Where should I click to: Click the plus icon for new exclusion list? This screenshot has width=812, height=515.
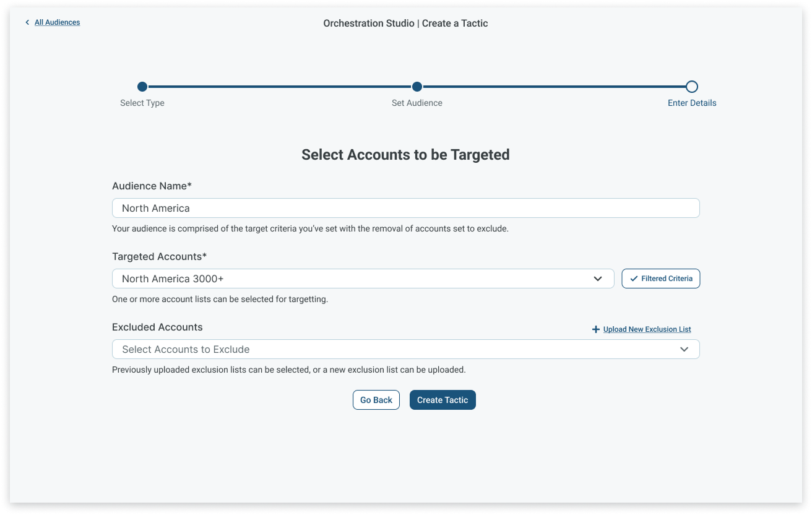pyautogui.click(x=596, y=329)
